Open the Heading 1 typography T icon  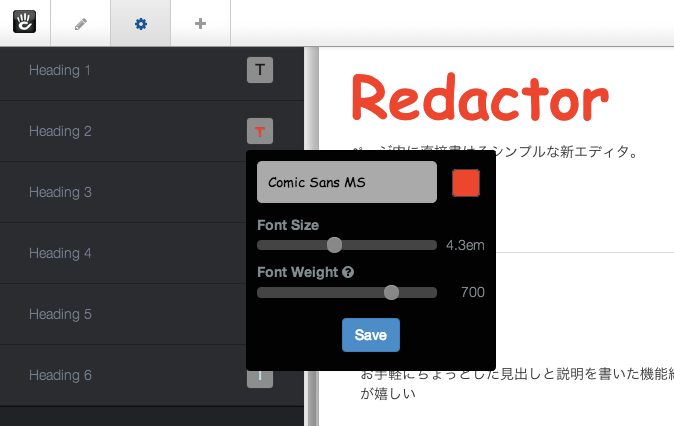pyautogui.click(x=260, y=70)
